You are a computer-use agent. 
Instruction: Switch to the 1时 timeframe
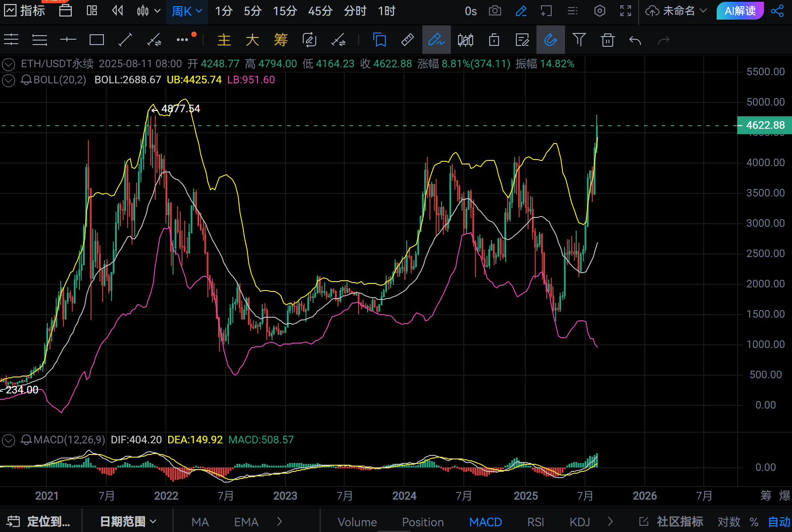point(387,11)
